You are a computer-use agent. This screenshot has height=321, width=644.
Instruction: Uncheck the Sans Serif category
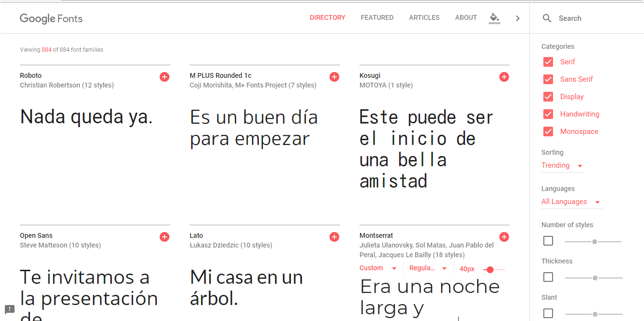coord(548,79)
